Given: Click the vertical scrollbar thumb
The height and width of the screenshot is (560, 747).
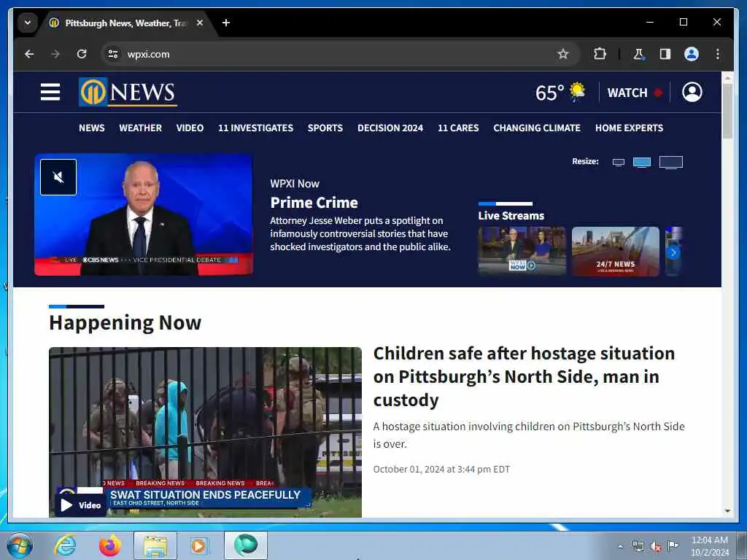Looking at the screenshot, I should click(727, 111).
